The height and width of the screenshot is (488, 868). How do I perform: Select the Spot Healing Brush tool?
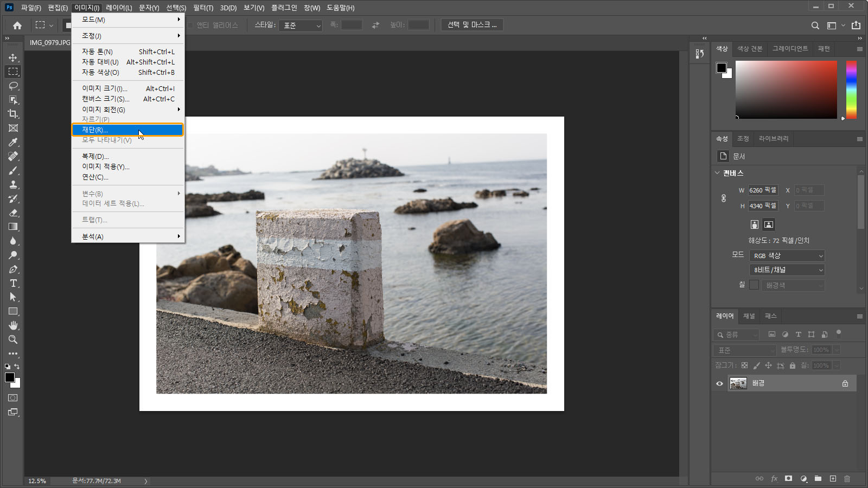[13, 156]
